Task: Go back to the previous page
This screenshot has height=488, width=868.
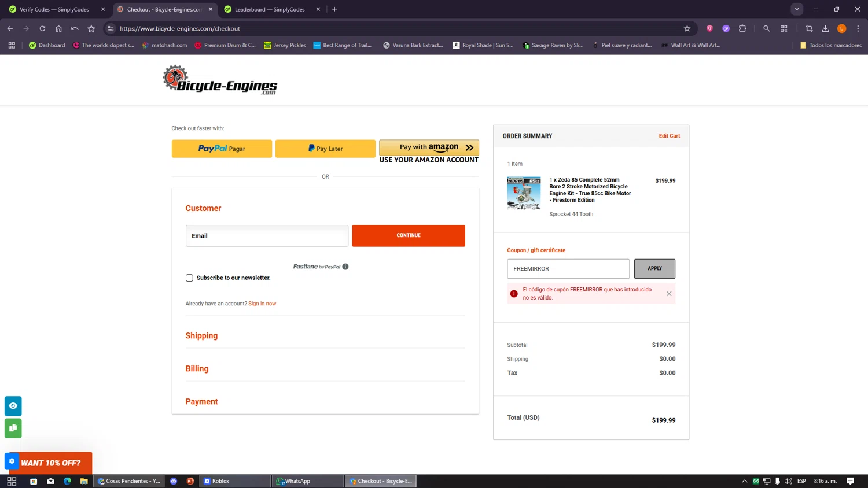Action: click(10, 28)
